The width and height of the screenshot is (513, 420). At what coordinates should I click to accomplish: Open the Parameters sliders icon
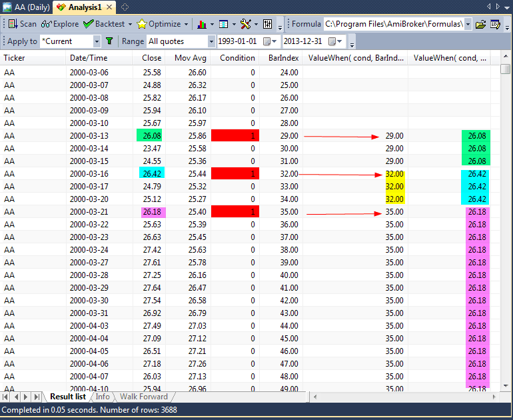(268, 24)
